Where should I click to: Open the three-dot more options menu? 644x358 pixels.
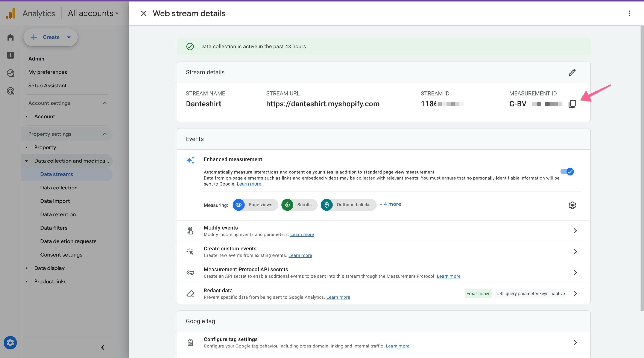point(629,14)
